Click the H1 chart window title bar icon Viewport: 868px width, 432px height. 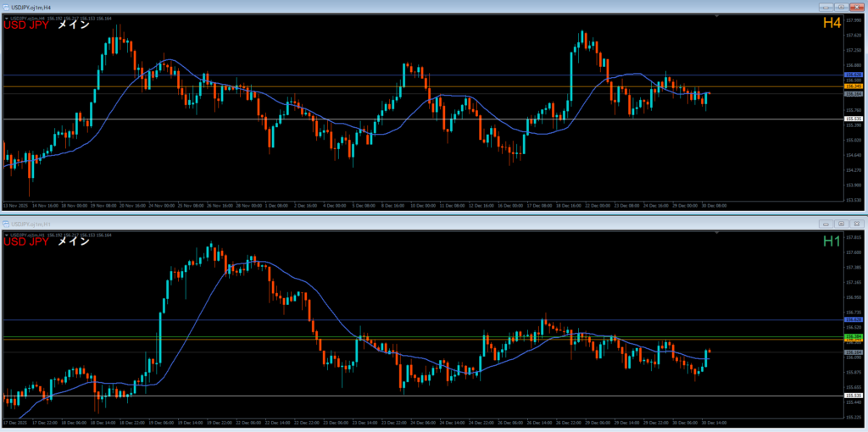click(x=6, y=224)
